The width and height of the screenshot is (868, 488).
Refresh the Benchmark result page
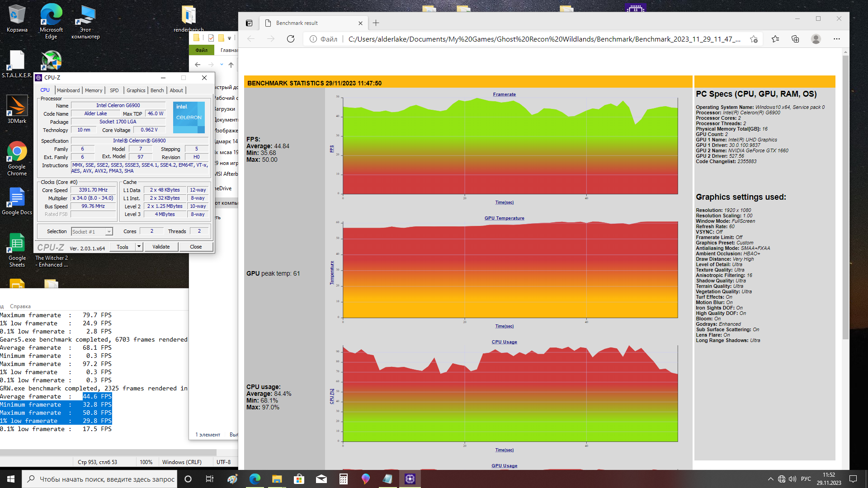(291, 39)
